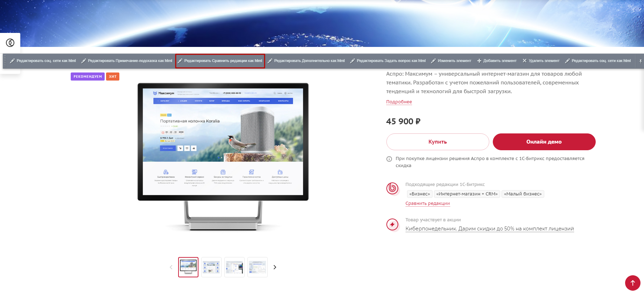Click the "Купить" button
The height and width of the screenshot is (291, 644).
[x=437, y=142]
